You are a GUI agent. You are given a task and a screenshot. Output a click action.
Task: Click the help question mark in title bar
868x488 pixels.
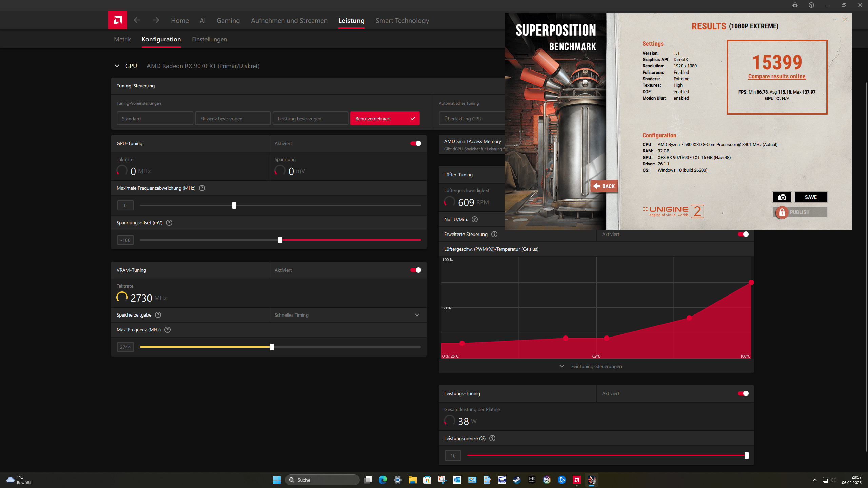pyautogui.click(x=811, y=5)
